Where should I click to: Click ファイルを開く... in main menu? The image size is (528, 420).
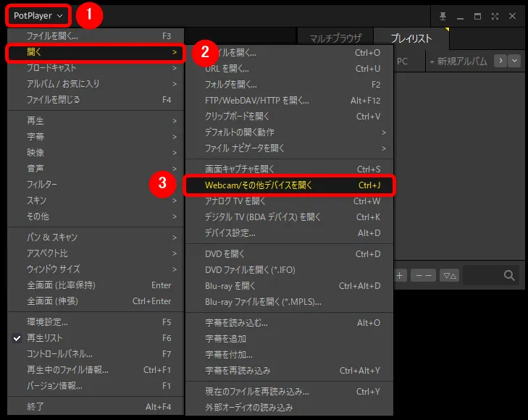96,36
